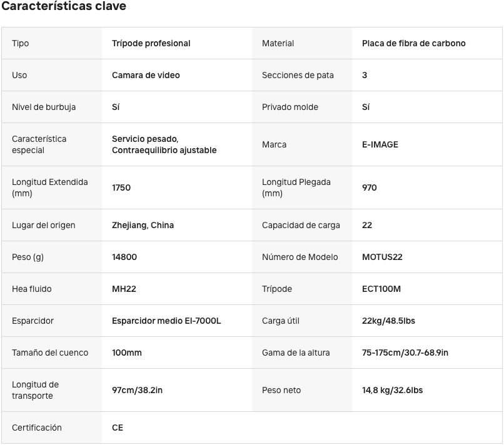
Task: Select the "E-IMAGE" brand value
Action: pos(380,144)
